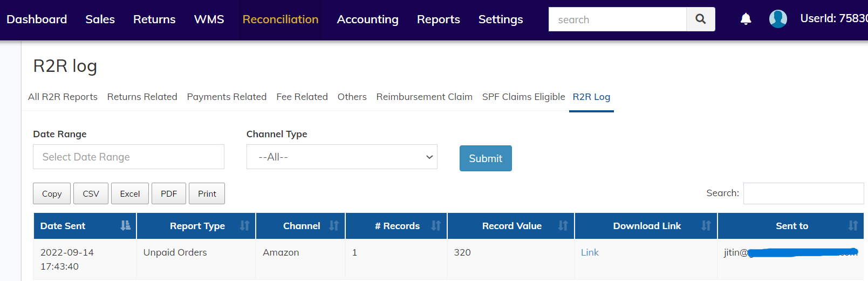The height and width of the screenshot is (281, 868).
Task: Sort by Record Value sort arrows
Action: click(x=563, y=225)
